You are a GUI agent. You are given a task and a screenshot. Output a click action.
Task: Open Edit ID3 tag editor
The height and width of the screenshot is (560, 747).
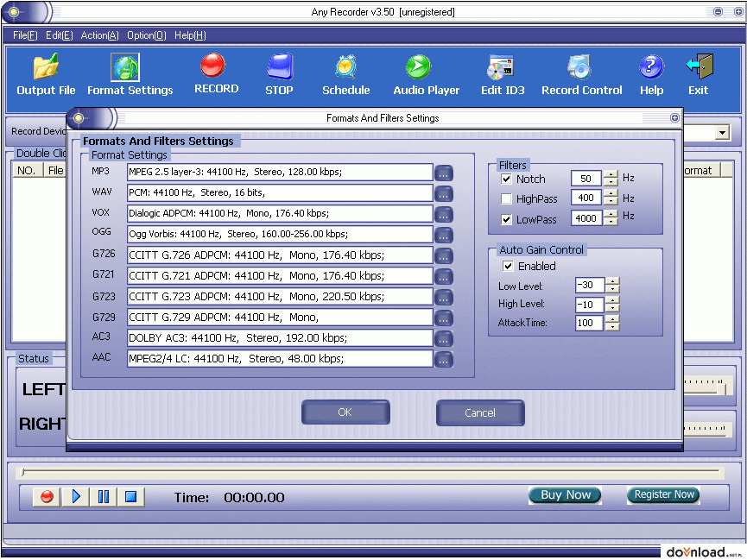pos(502,75)
